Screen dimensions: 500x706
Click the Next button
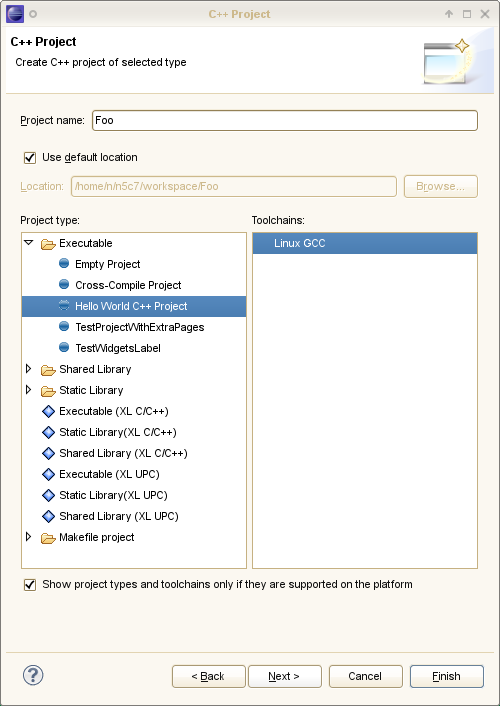click(285, 676)
